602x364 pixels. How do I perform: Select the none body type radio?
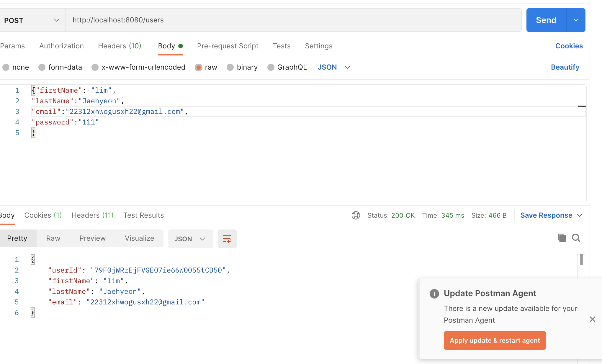coord(6,67)
